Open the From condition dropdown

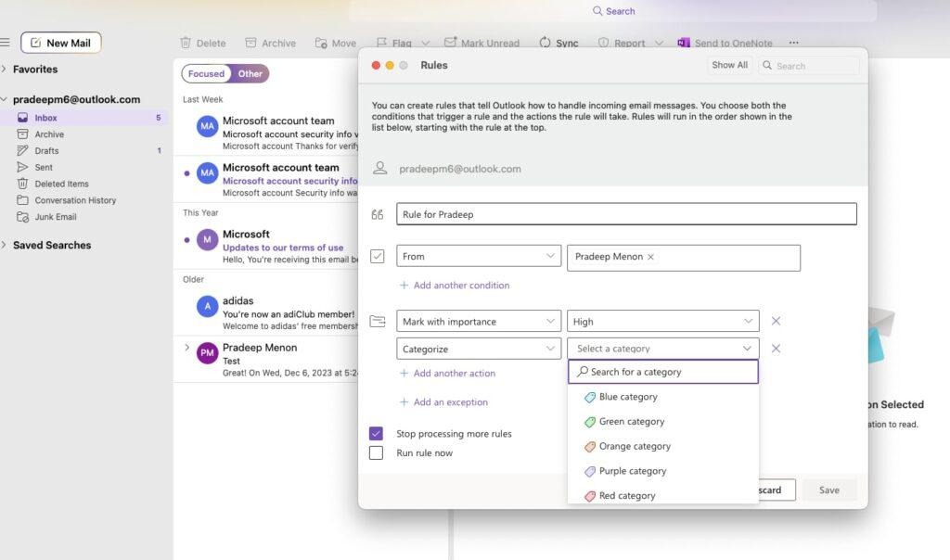tap(478, 256)
